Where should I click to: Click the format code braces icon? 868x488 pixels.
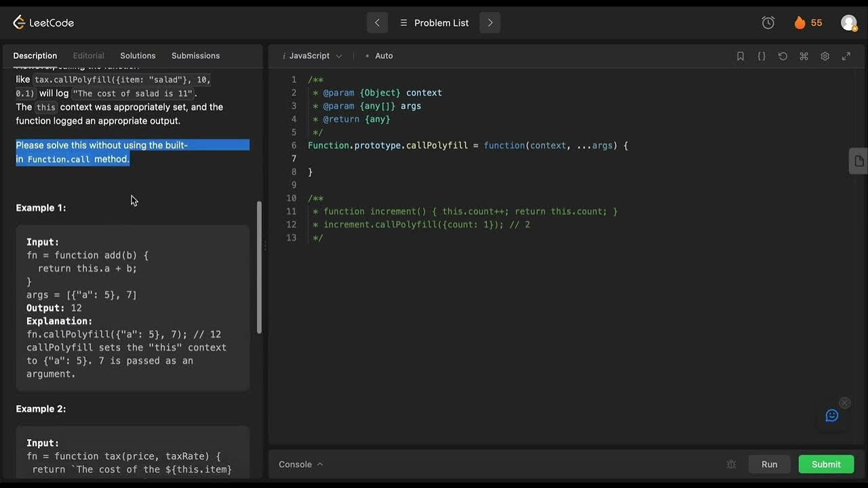tap(762, 56)
